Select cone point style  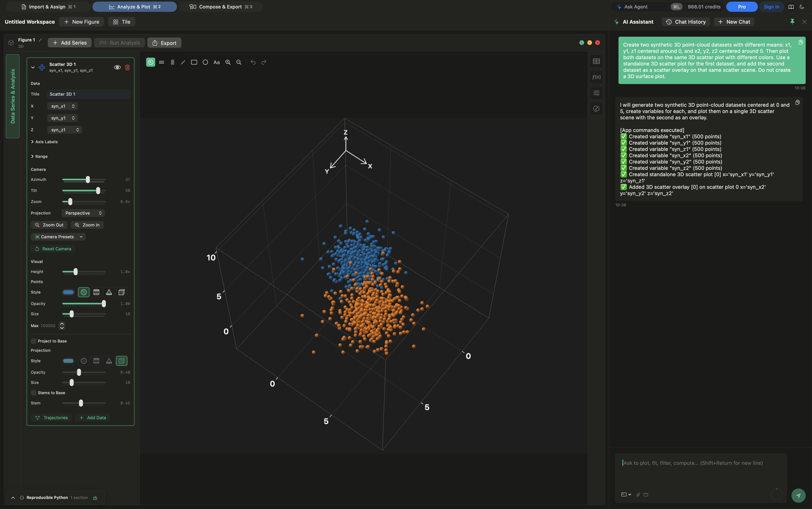pos(109,292)
